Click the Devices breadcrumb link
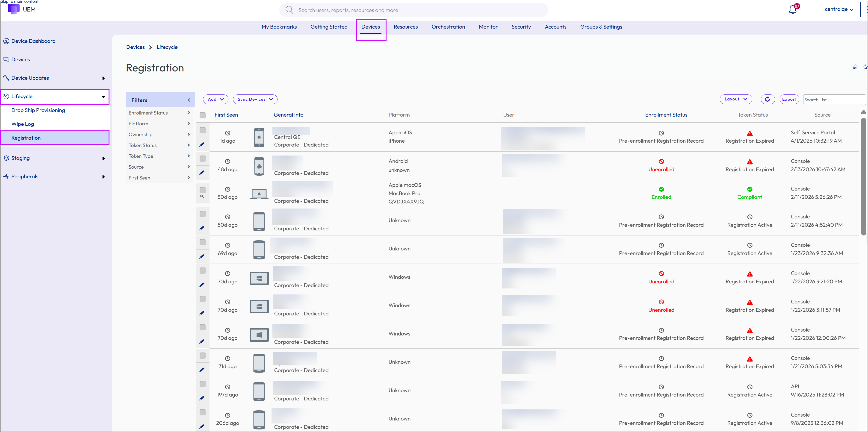The width and height of the screenshot is (868, 432). 135,47
